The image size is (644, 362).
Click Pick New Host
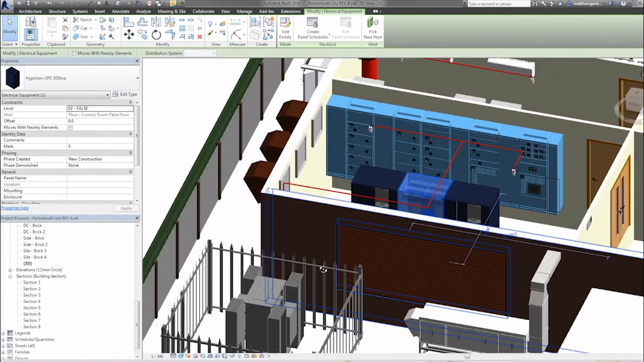click(373, 28)
